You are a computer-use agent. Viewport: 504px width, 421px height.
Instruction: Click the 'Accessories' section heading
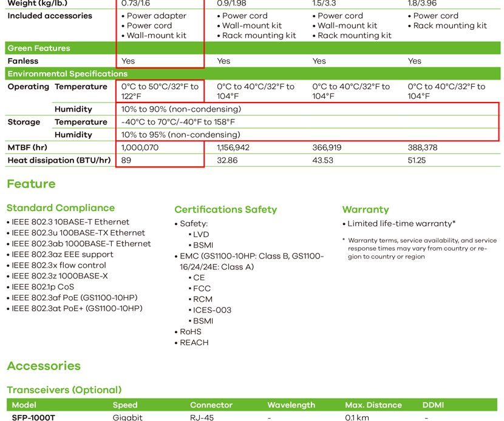coord(44,366)
